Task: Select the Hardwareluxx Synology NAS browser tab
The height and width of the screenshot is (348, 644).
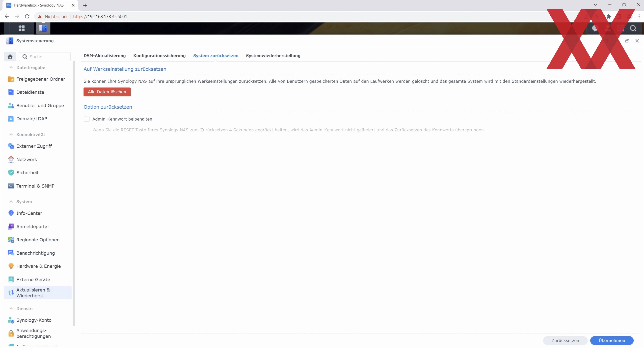Action: tap(40, 5)
